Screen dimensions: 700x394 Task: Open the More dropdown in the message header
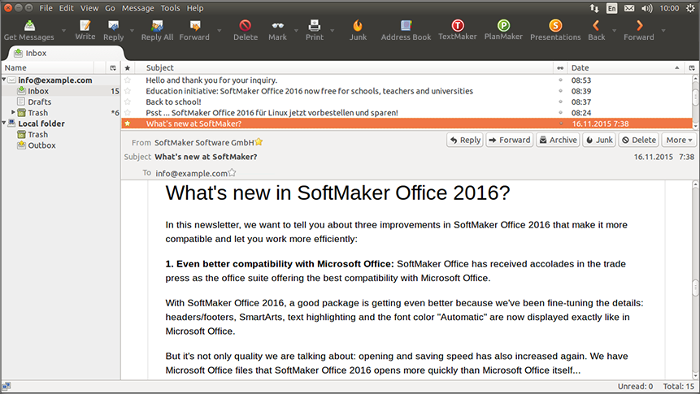click(679, 140)
